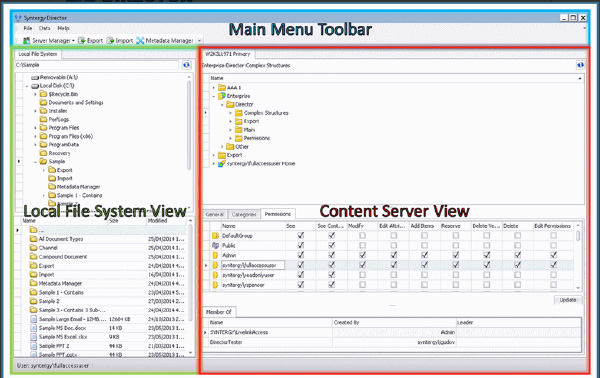Expand the AAA 1 node
This screenshot has height=378, width=600.
point(214,88)
